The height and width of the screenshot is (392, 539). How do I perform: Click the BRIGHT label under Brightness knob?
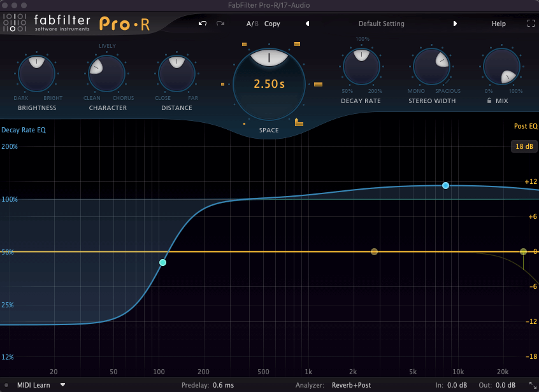[x=53, y=98]
